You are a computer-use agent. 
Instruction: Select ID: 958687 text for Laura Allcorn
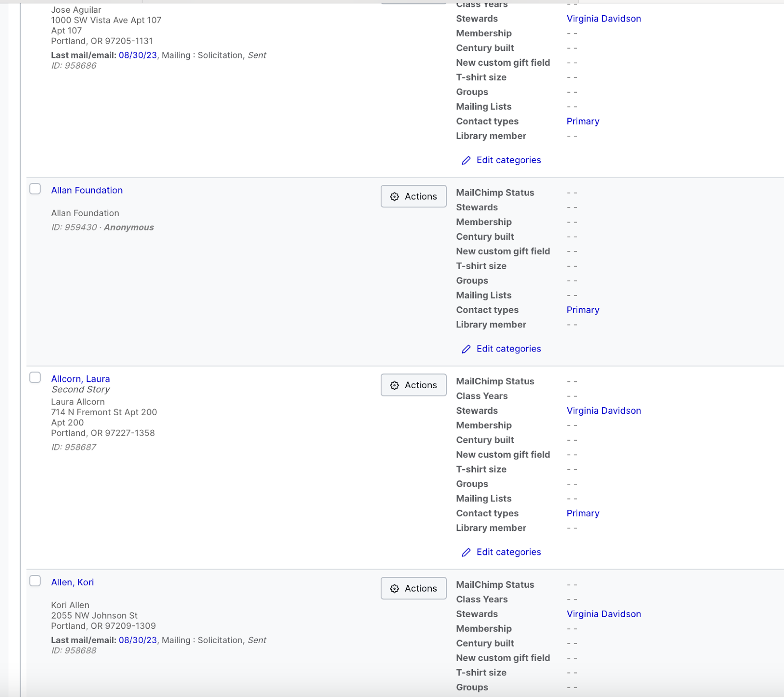point(73,447)
